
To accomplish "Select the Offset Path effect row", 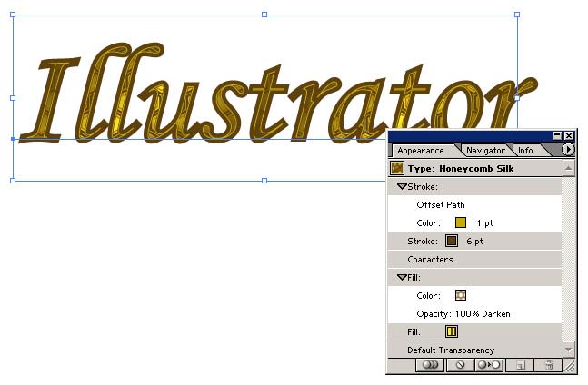I will point(474,205).
